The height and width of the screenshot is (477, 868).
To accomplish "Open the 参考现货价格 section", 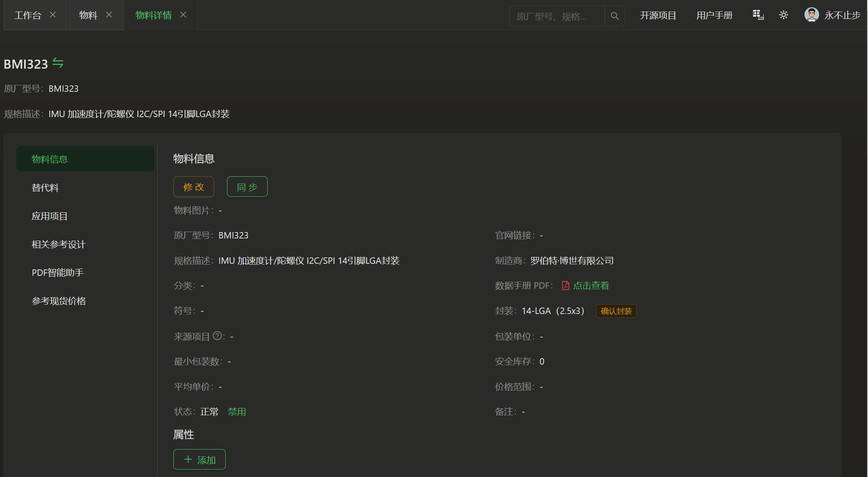I will tap(59, 301).
